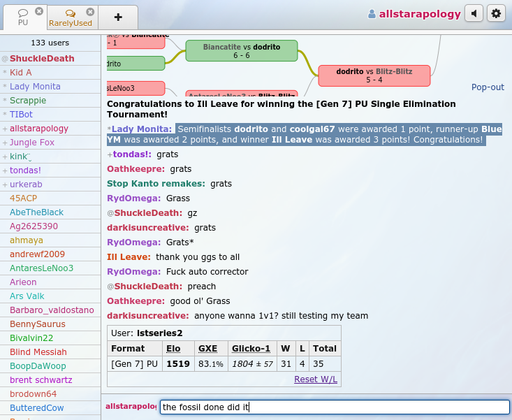Viewport: 512px width, 420px height.
Task: Click the plus icon to join rooms
Action: (x=118, y=17)
